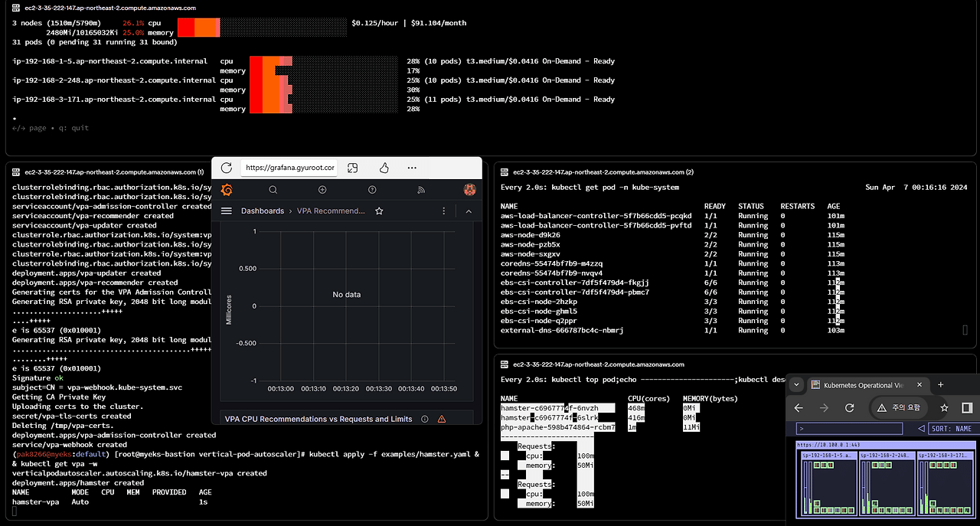Toggle the Grafana hamburger side menu
The height and width of the screenshot is (526, 980).
(227, 211)
